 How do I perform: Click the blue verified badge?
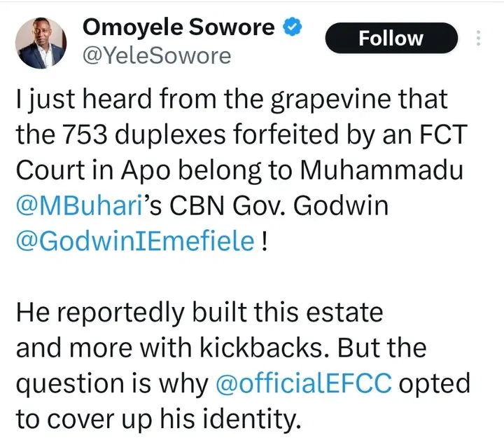click(x=291, y=27)
